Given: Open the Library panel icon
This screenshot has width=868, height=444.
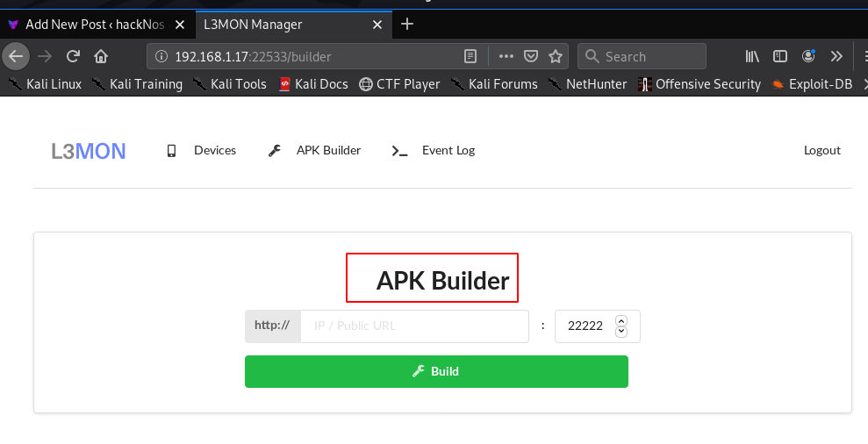Looking at the screenshot, I should [752, 56].
